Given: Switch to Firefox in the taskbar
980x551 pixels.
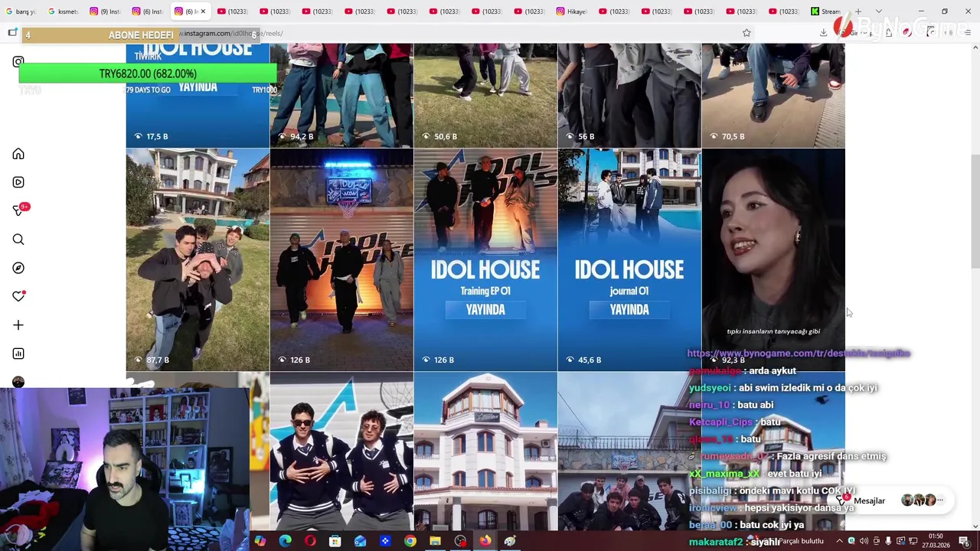Looking at the screenshot, I should pyautogui.click(x=485, y=541).
